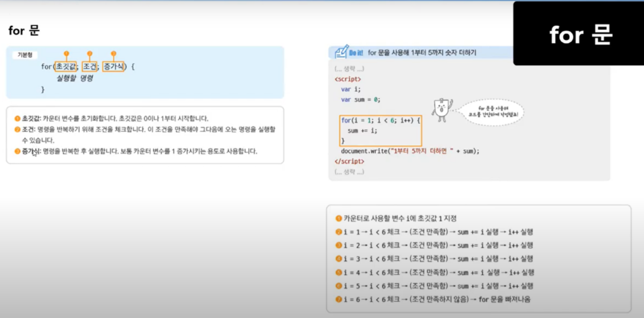Click the Do it! pencil icon
644x318 pixels.
342,52
